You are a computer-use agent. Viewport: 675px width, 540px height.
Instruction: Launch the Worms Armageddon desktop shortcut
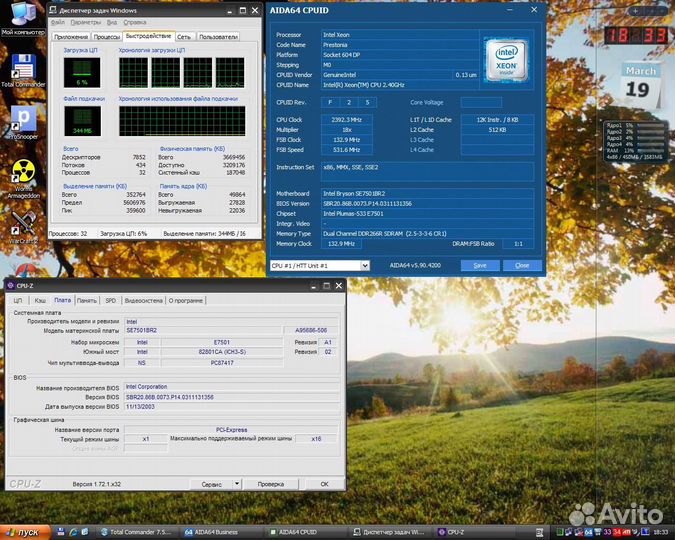(23, 179)
